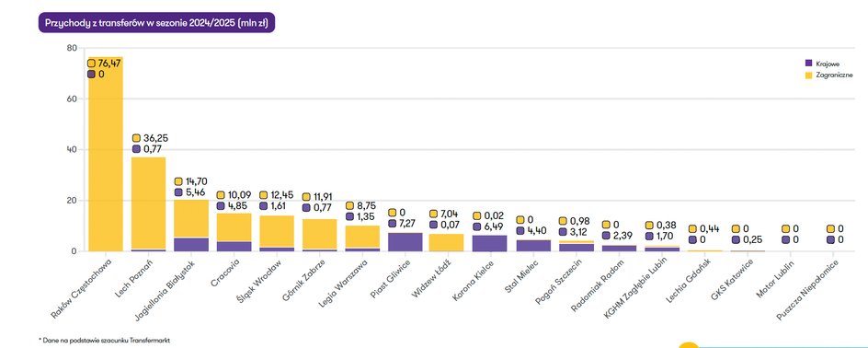Click the Przychody z transferów title badge
Image resolution: width=868 pixels, height=348 pixels.
click(x=156, y=23)
